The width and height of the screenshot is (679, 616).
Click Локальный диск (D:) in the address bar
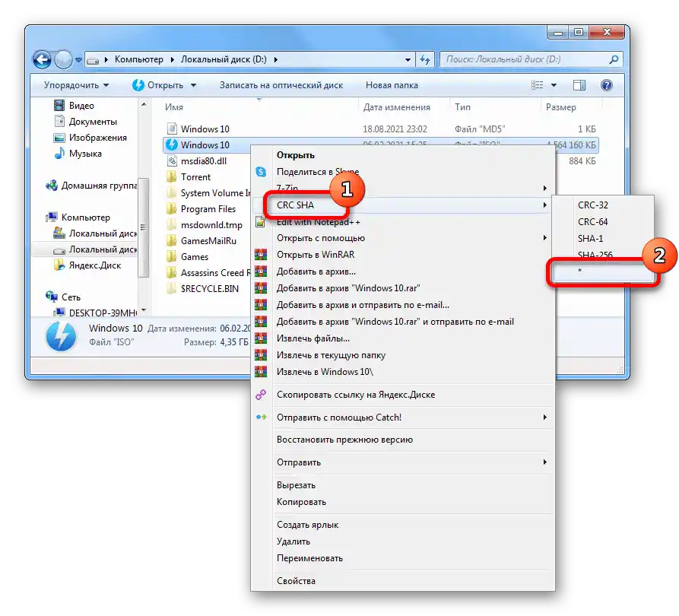pyautogui.click(x=224, y=59)
